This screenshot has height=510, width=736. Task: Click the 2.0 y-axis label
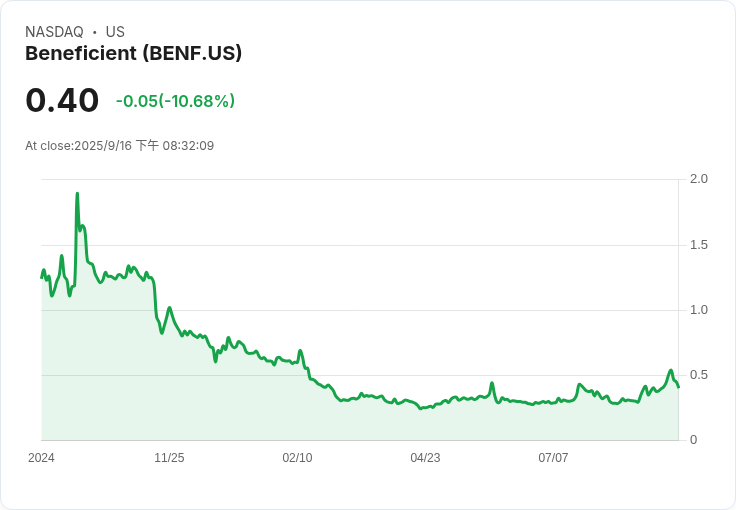[699, 179]
